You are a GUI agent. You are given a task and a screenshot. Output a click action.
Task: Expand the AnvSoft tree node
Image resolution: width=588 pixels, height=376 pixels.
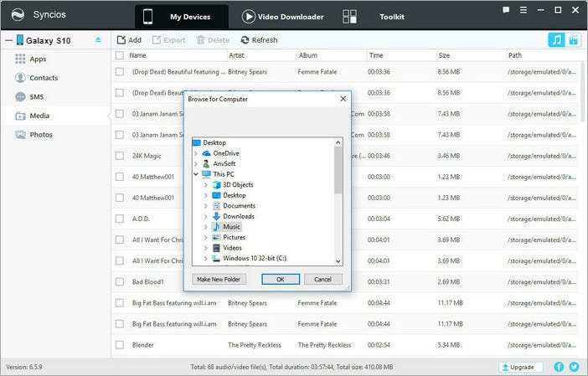(x=196, y=164)
